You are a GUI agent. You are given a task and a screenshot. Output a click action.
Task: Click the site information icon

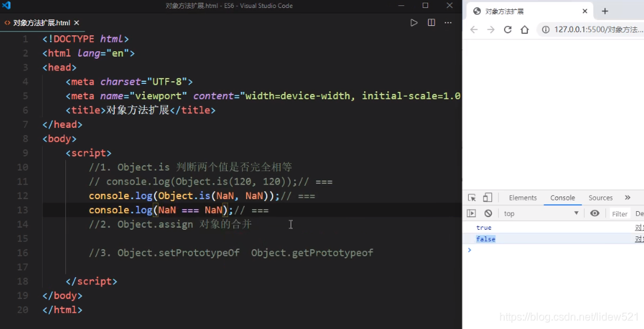pos(545,29)
